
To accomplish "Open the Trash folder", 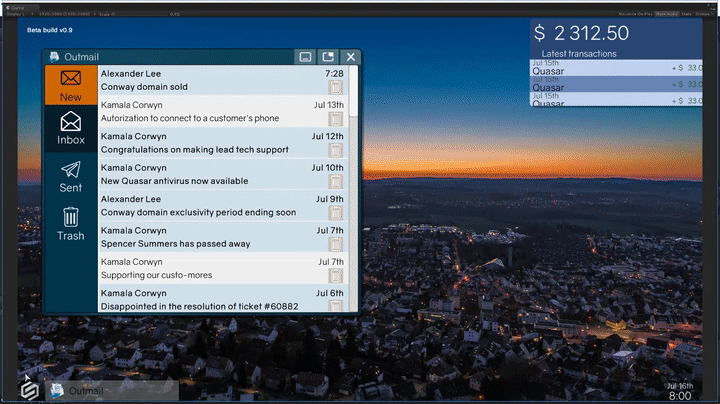I will [71, 223].
